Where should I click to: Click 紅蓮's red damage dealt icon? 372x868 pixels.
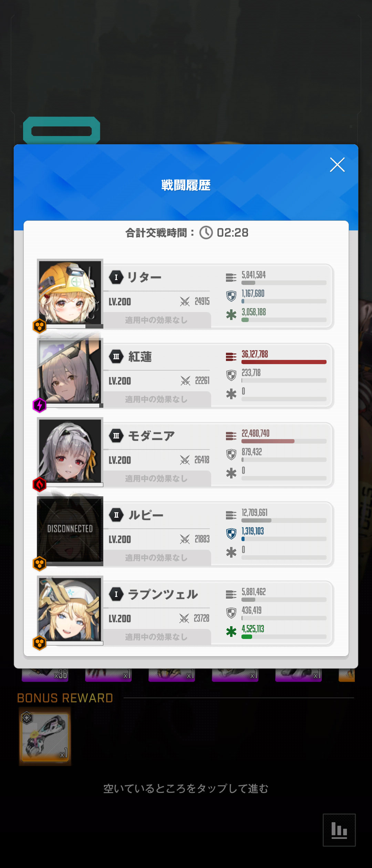point(231,357)
